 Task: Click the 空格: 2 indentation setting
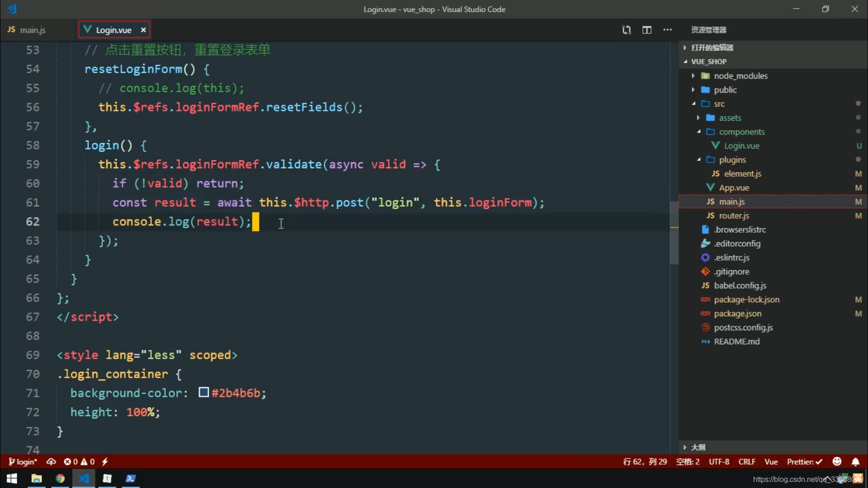[688, 462]
